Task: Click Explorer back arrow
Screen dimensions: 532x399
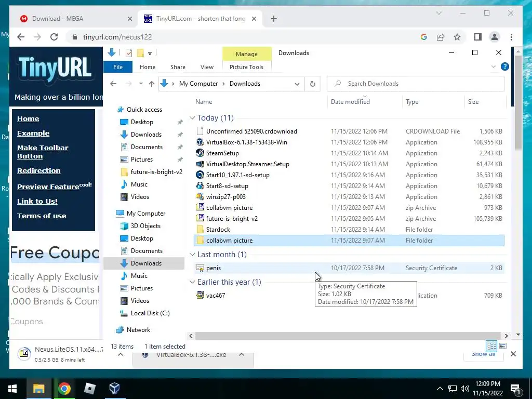Action: pyautogui.click(x=113, y=84)
